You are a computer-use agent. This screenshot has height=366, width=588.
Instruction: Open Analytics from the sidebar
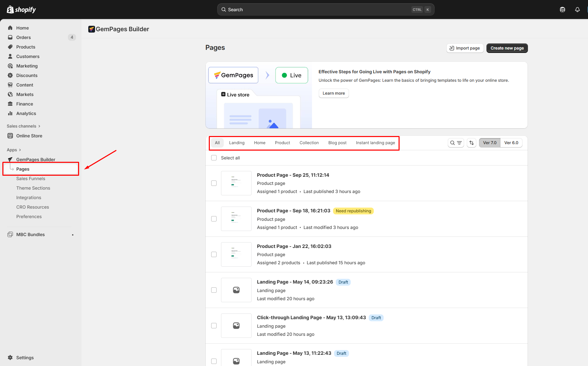coord(26,113)
